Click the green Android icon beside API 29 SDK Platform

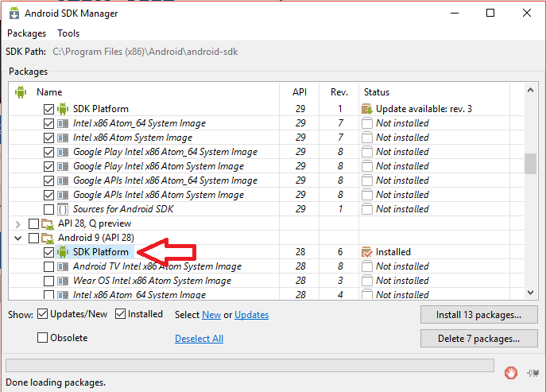[x=63, y=109]
